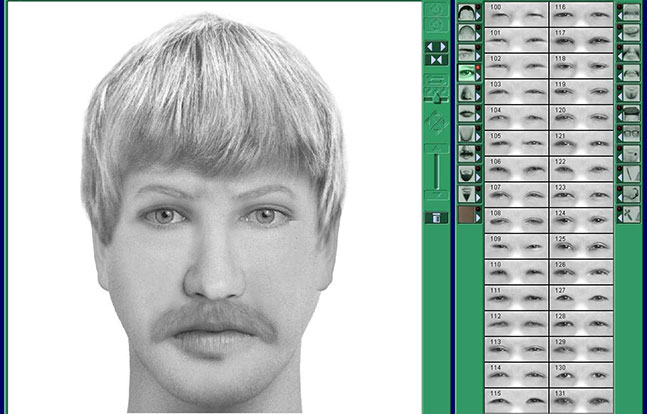Open the bottom crossed-marks category icon

(x=631, y=214)
